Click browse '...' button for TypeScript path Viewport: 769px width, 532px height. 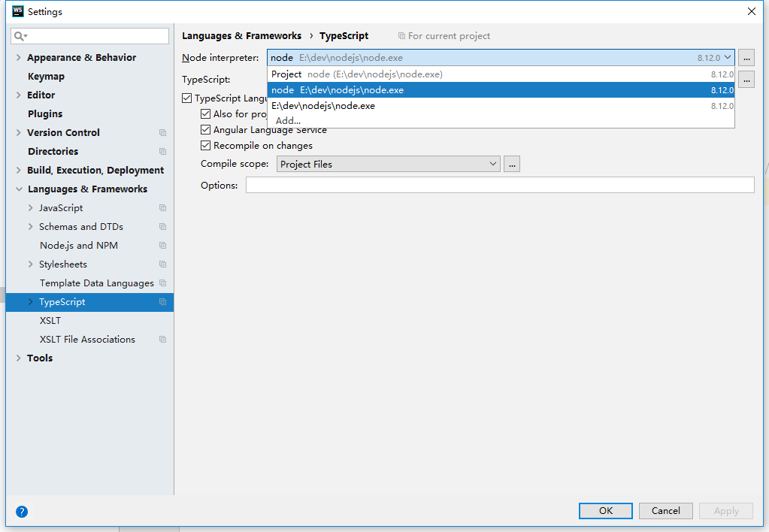[746, 79]
